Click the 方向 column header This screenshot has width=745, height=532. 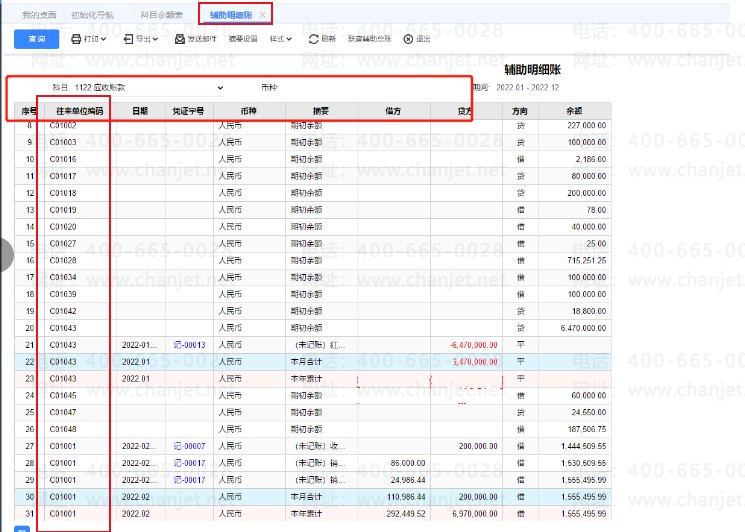(x=520, y=111)
